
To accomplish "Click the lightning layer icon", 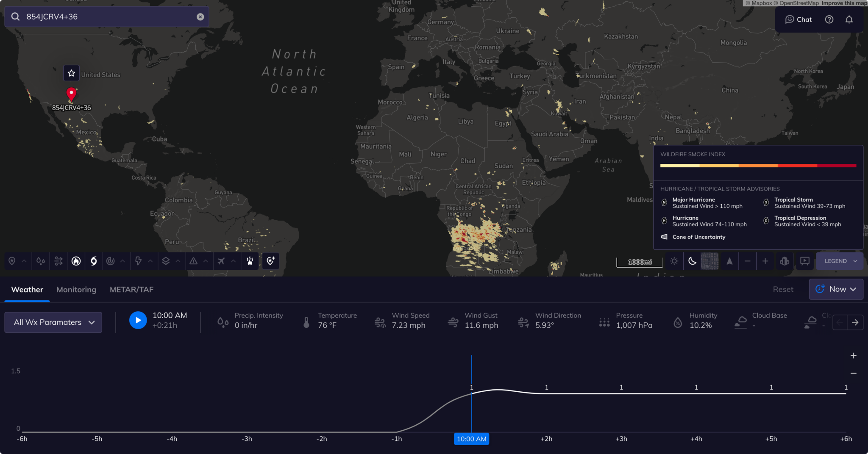I will pyautogui.click(x=138, y=261).
